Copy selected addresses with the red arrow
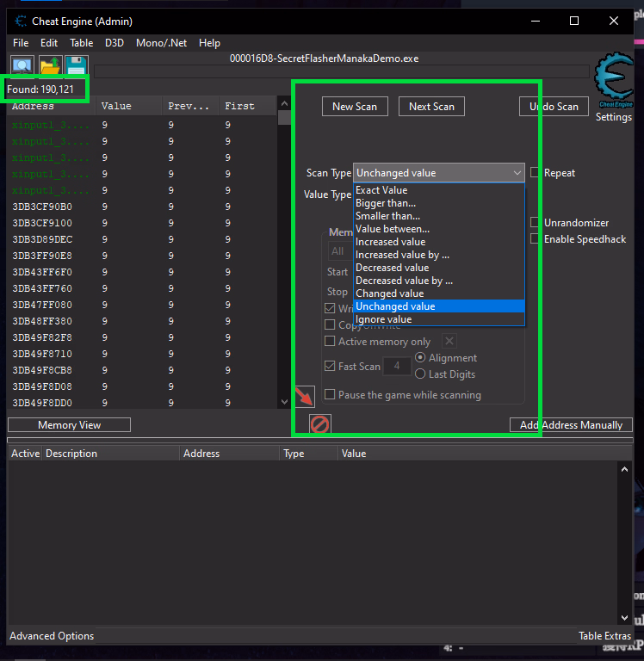644x661 pixels. click(305, 397)
